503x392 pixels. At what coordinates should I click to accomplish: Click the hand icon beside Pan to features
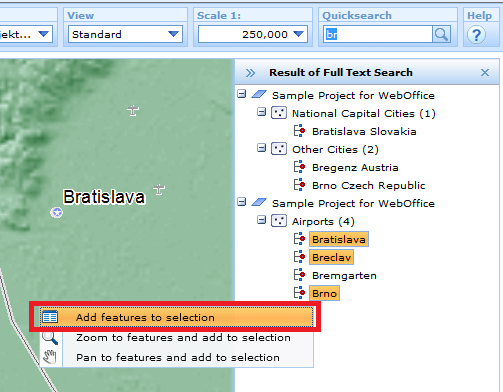coord(50,357)
